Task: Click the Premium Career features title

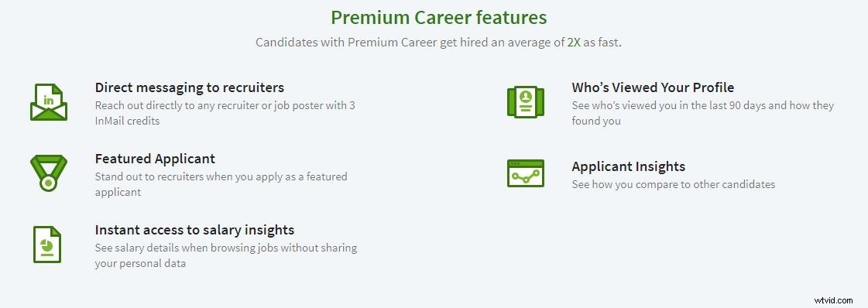Action: point(438,17)
